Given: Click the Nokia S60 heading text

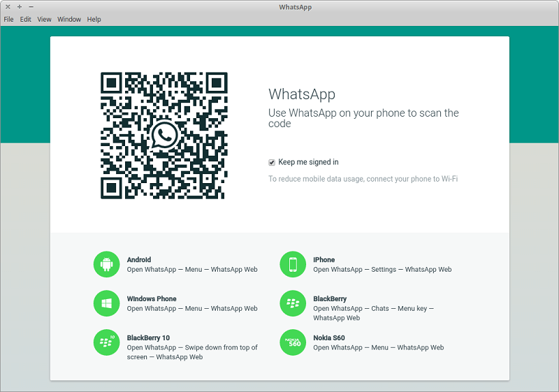Looking at the screenshot, I should coord(329,337).
